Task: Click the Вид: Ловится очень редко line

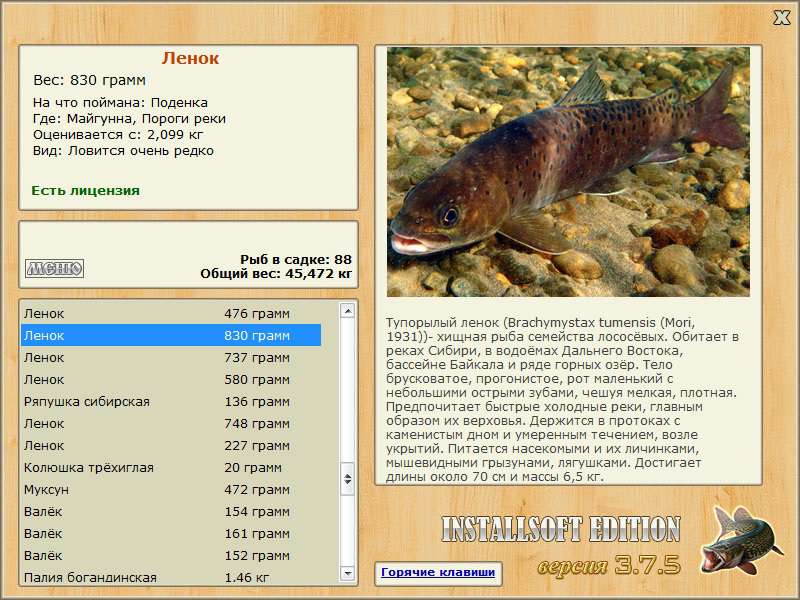Action: [x=123, y=151]
